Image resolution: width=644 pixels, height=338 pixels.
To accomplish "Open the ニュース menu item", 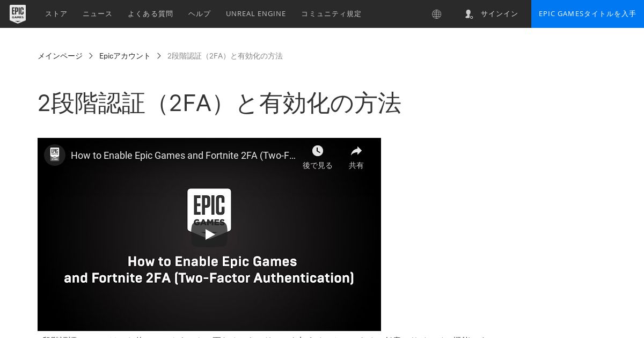I will (98, 14).
